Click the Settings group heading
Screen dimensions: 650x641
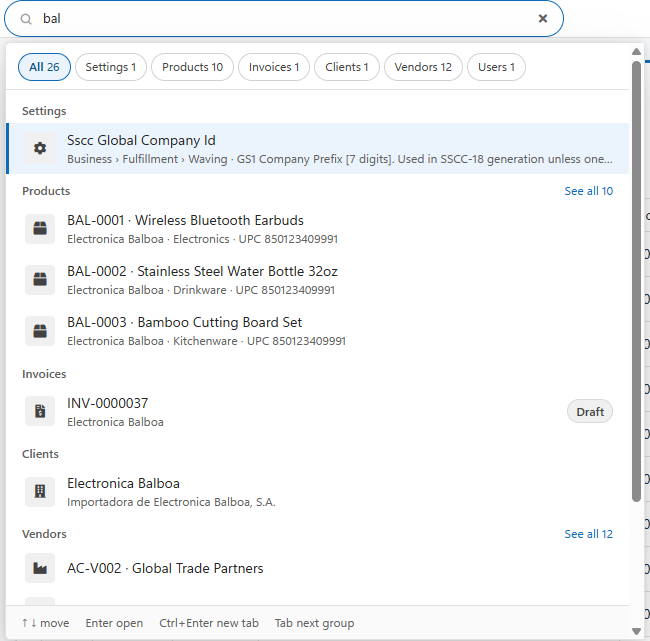click(44, 111)
